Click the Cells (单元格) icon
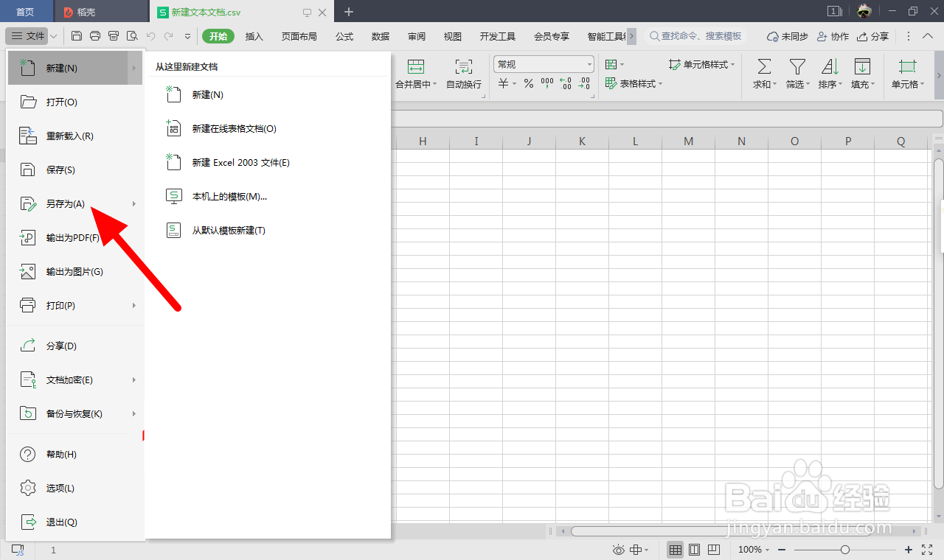Image resolution: width=944 pixels, height=560 pixels. [x=907, y=67]
